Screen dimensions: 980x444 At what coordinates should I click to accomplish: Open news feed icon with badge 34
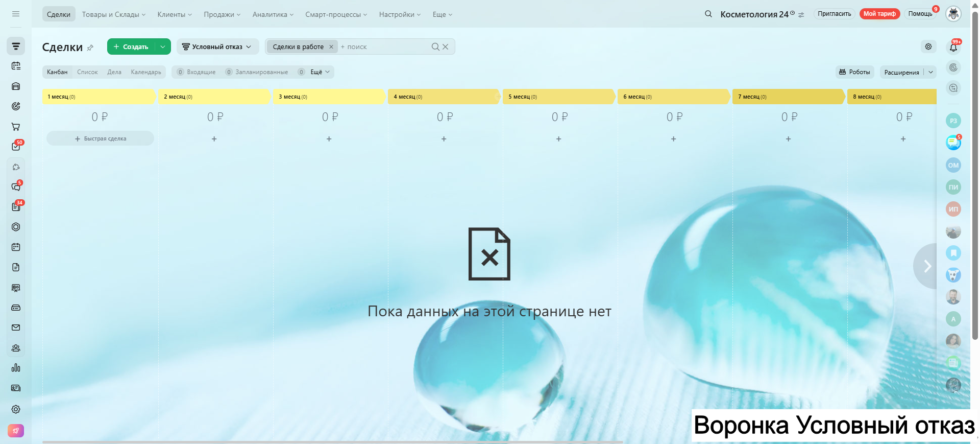click(16, 207)
